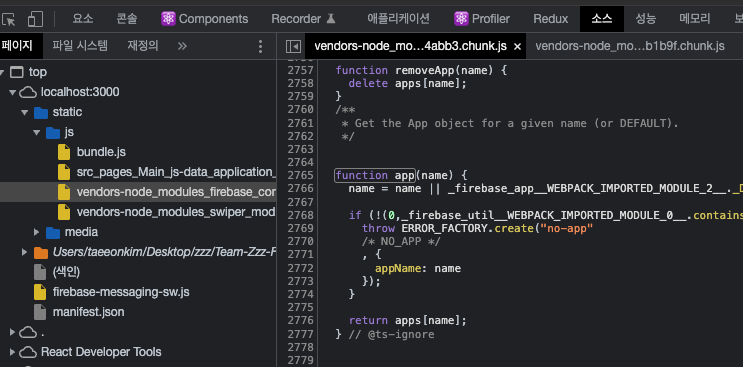Click the flask icon beside Recorder
743x367 pixels.
331,19
